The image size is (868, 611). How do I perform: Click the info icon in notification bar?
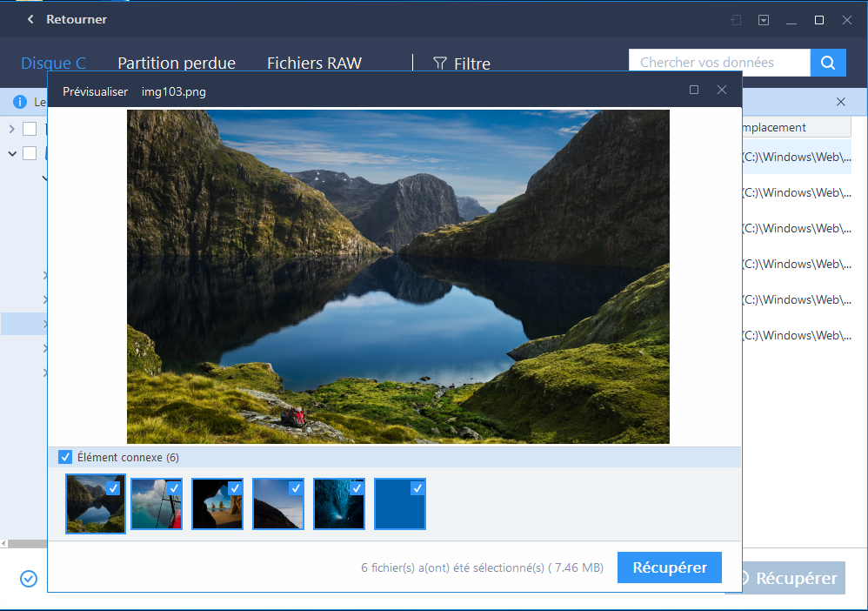click(19, 102)
